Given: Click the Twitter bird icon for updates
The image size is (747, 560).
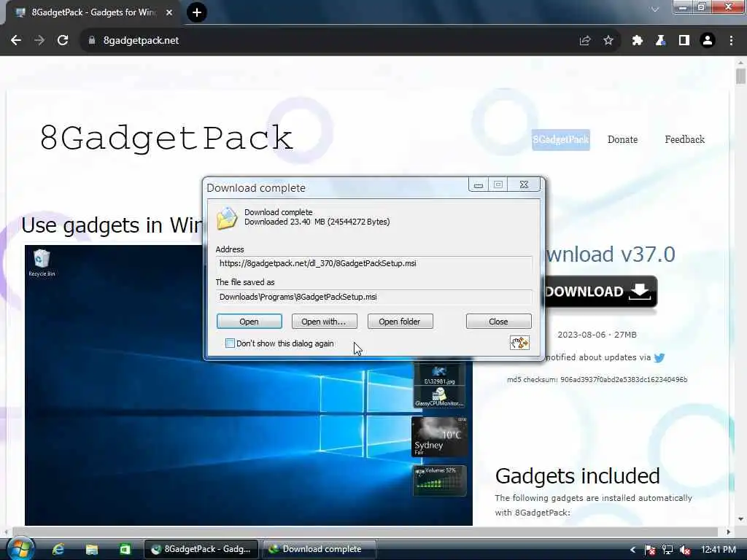Looking at the screenshot, I should pyautogui.click(x=659, y=357).
